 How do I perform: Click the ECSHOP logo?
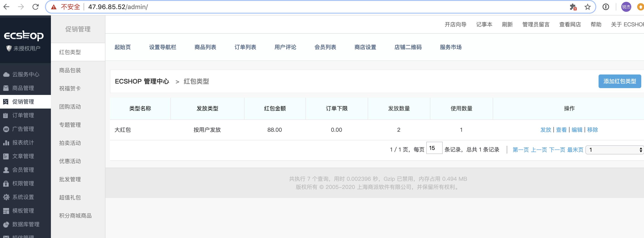pos(24,35)
